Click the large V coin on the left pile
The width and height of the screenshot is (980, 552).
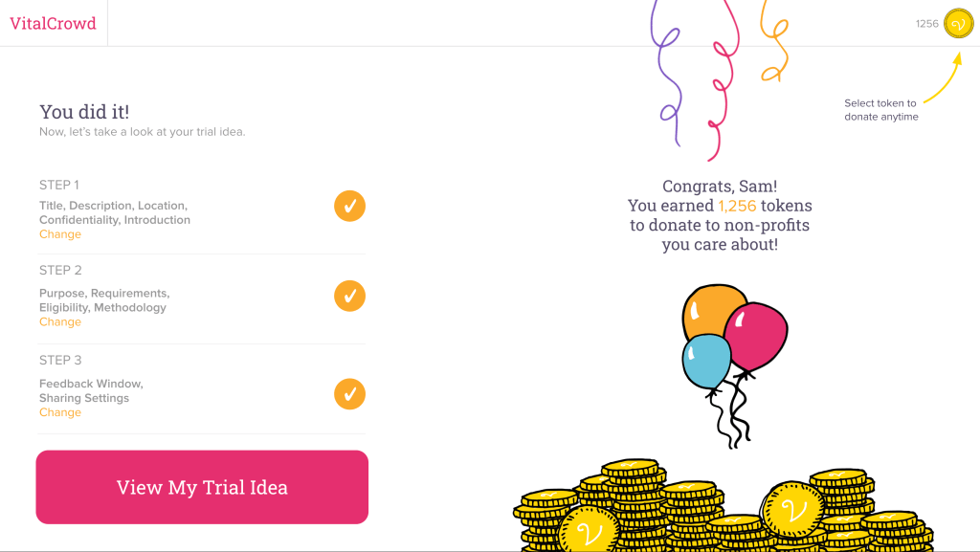coord(588,530)
